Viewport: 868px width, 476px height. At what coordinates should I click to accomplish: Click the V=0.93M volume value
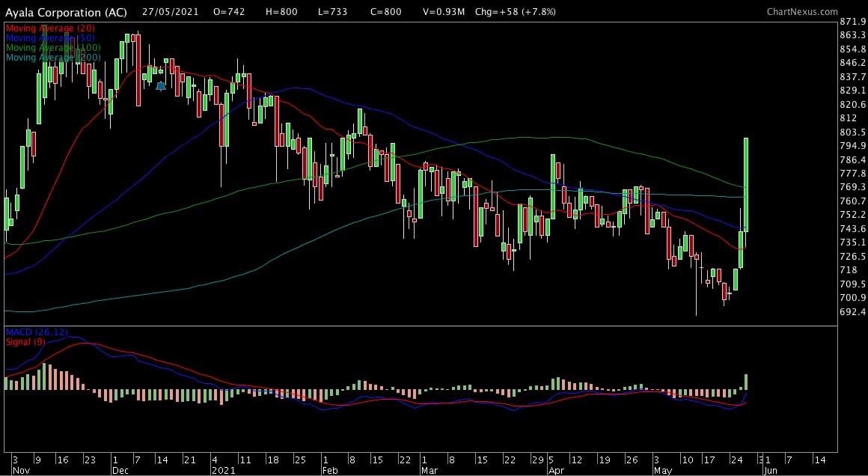click(x=444, y=12)
